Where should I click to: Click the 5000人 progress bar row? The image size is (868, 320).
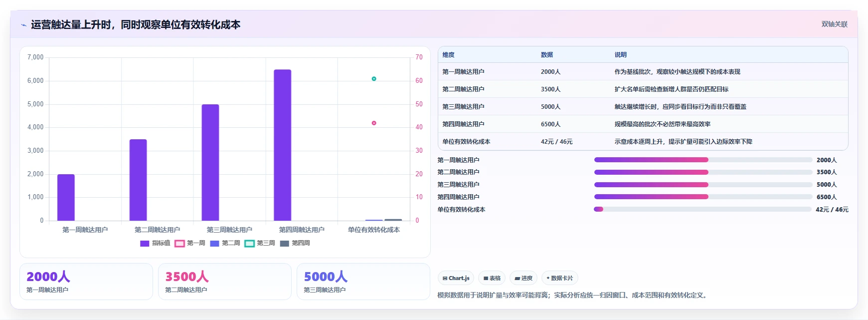click(x=703, y=185)
